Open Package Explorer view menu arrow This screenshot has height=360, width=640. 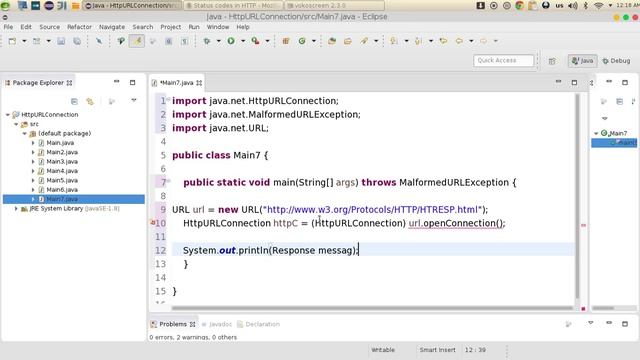(133, 100)
